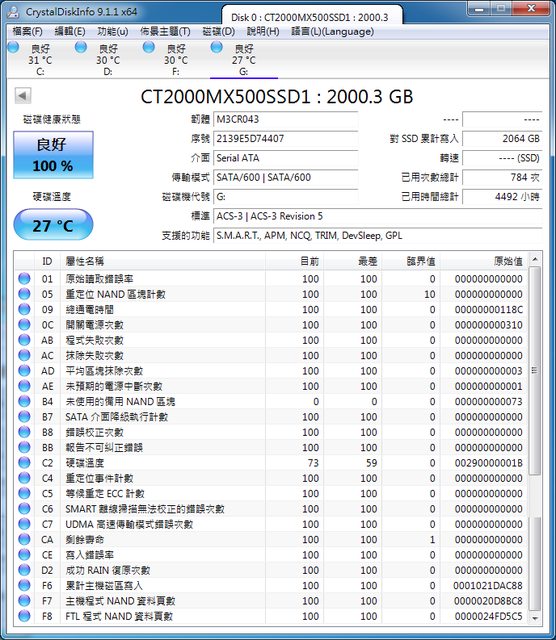Click the serial number field 2139E5D74407
The width and height of the screenshot is (556, 640).
pos(285,138)
